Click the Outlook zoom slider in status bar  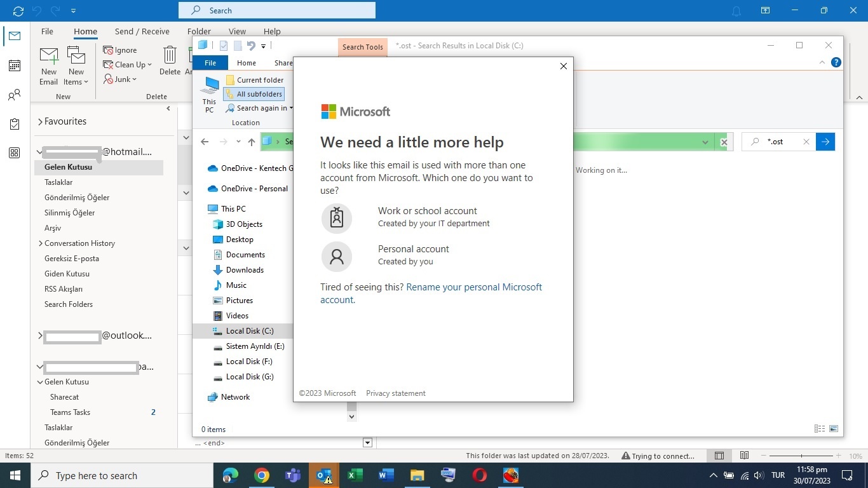click(801, 456)
